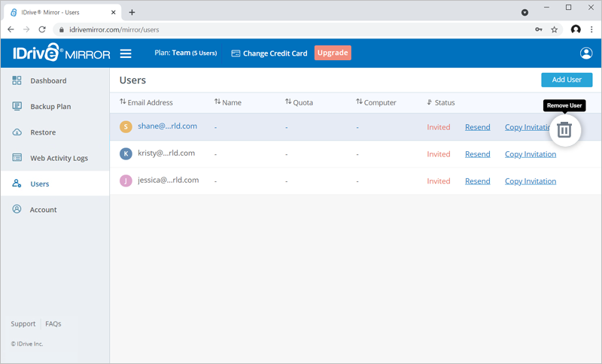602x364 pixels.
Task: Click the Users person icon in the sidebar
Action: 17,183
